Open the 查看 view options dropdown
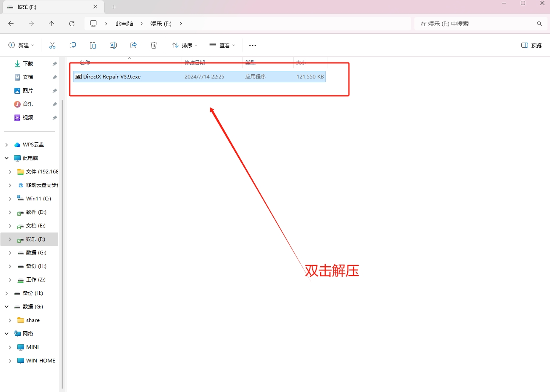 tap(222, 45)
